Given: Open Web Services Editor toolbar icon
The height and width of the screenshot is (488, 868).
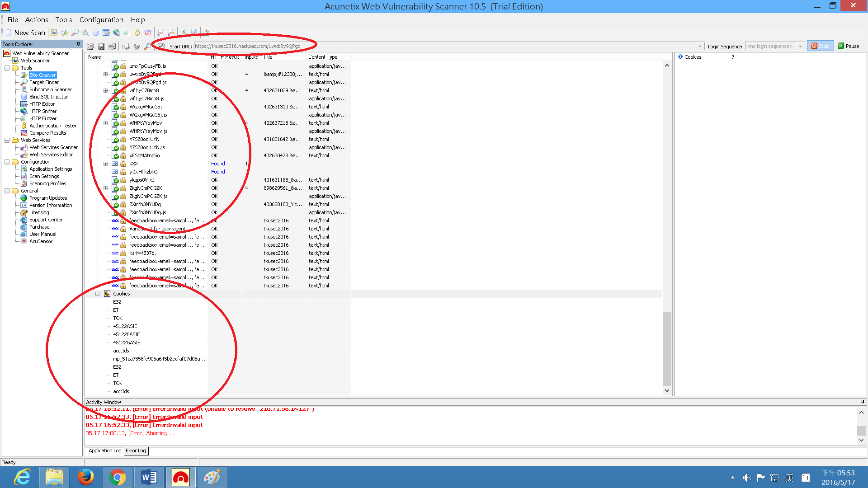Looking at the screenshot, I should coord(171,33).
